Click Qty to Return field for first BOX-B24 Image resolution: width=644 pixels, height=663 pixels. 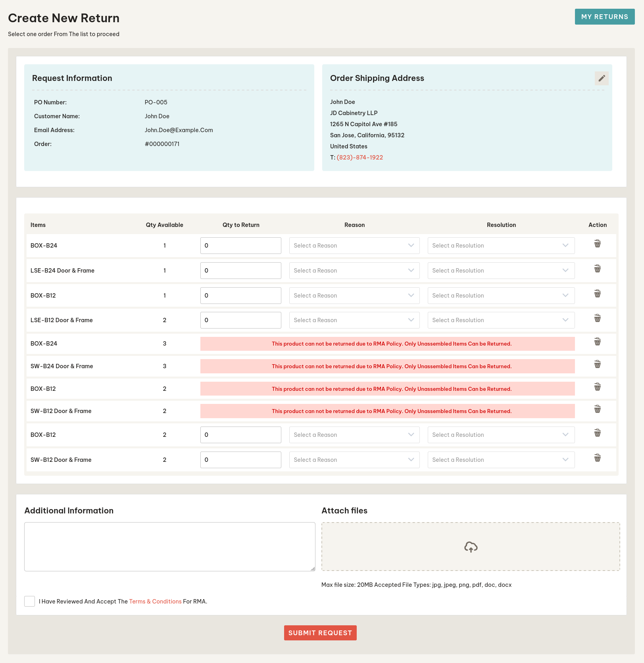click(240, 246)
